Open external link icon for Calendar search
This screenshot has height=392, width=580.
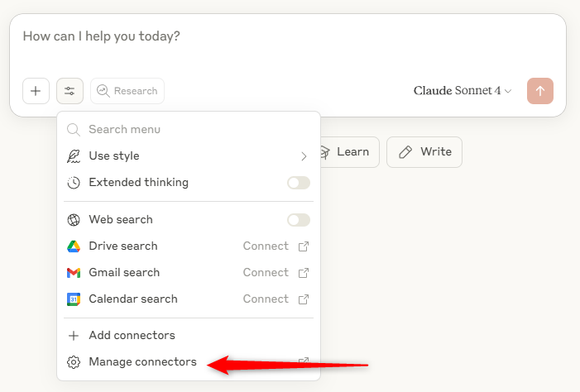304,299
